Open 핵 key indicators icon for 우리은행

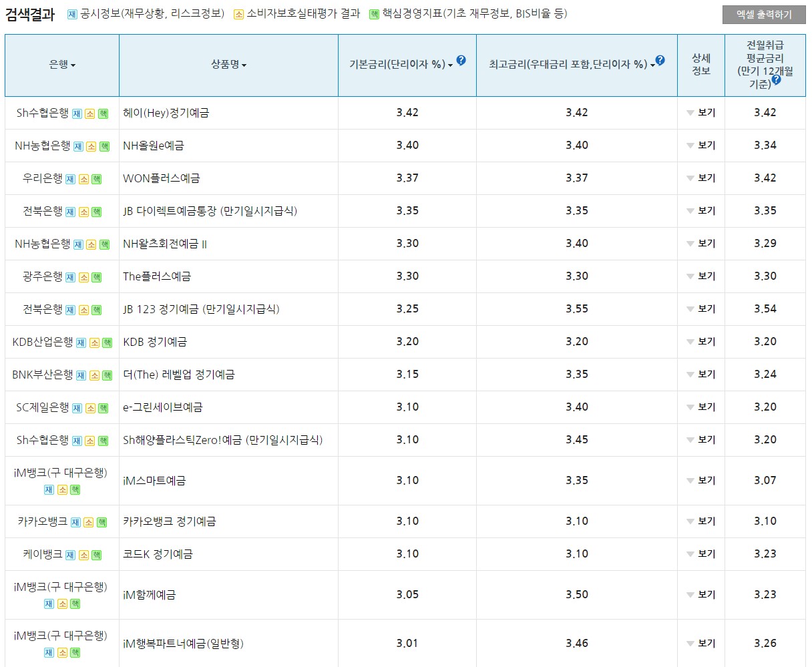pos(97,179)
